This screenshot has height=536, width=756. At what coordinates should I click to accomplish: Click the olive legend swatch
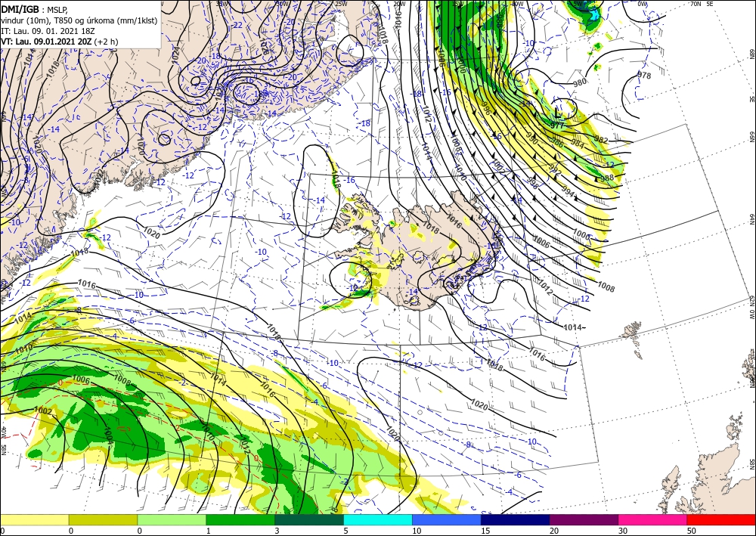[103, 519]
